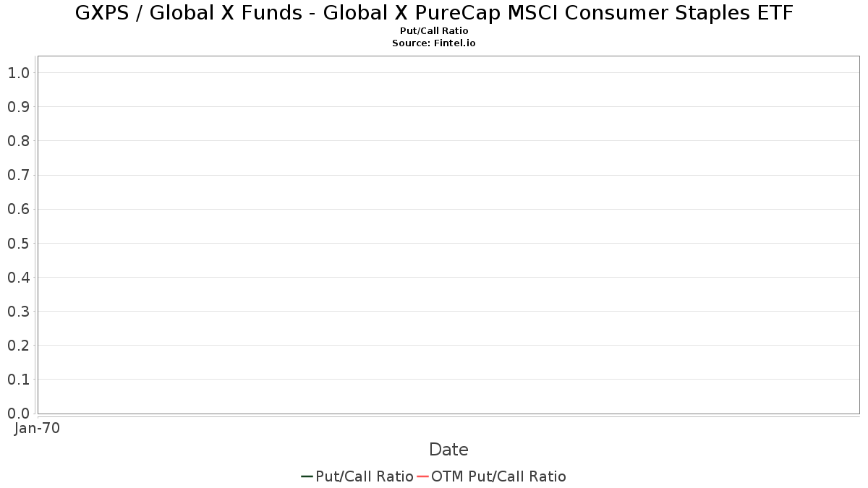Click the 0.0 y-axis tick label

(x=18, y=414)
